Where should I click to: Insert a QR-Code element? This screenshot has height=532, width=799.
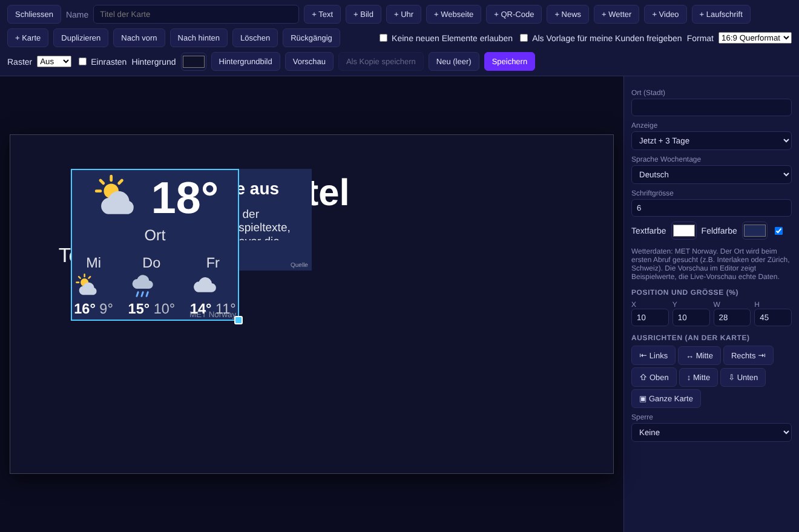[x=514, y=15]
